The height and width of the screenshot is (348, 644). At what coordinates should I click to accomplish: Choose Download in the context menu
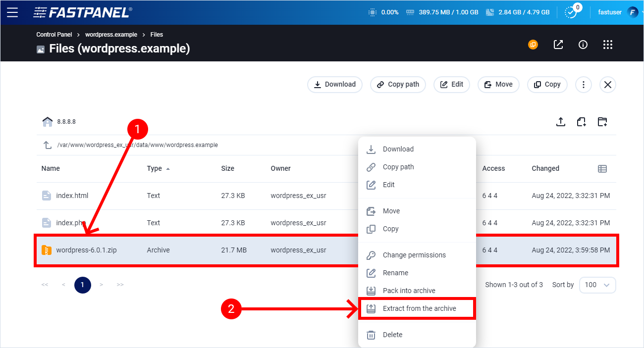[x=417, y=149]
